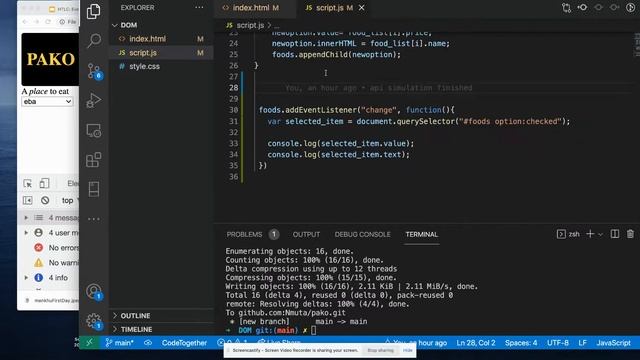Expand the OUTLINE section
The width and height of the screenshot is (640, 360).
161,316
